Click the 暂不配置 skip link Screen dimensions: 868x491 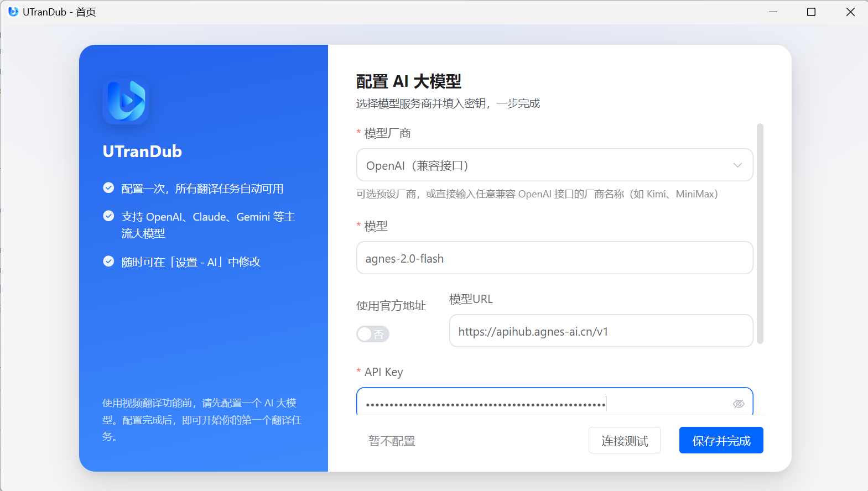point(392,441)
